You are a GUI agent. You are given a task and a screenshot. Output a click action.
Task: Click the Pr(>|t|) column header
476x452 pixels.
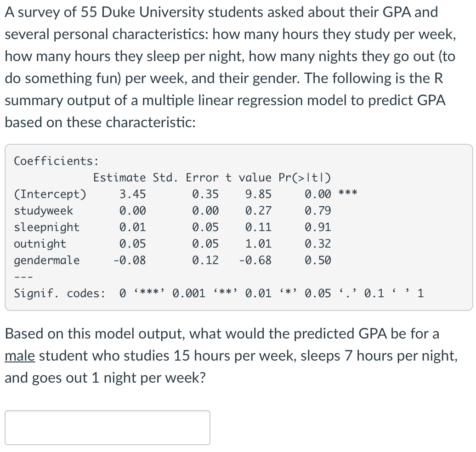pyautogui.click(x=304, y=177)
